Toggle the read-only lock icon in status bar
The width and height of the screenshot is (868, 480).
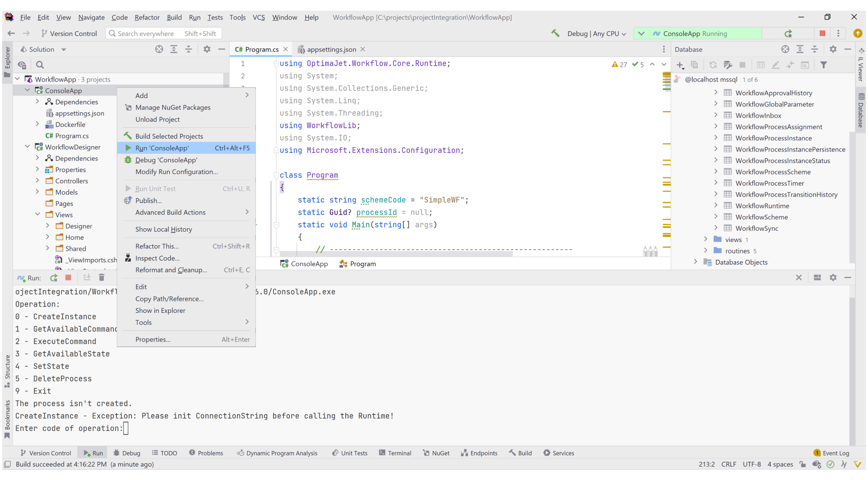pos(802,464)
